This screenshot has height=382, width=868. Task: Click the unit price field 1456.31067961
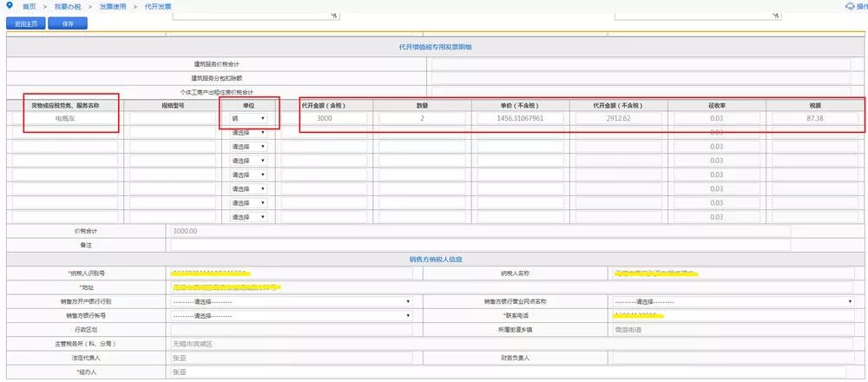[520, 118]
